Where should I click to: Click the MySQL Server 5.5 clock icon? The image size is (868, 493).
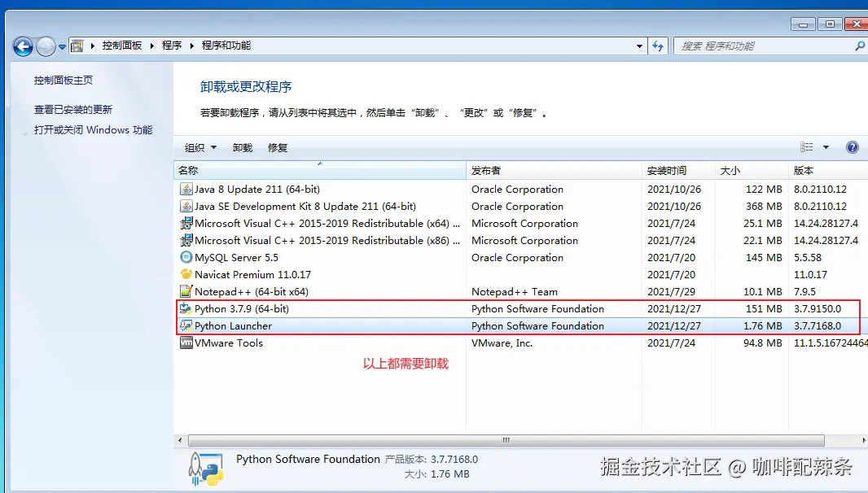click(x=186, y=257)
